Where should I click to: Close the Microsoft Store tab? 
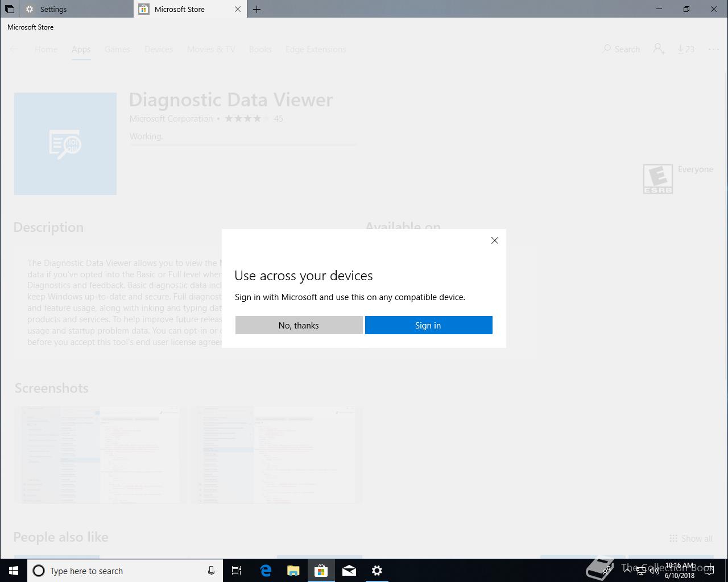click(x=238, y=9)
